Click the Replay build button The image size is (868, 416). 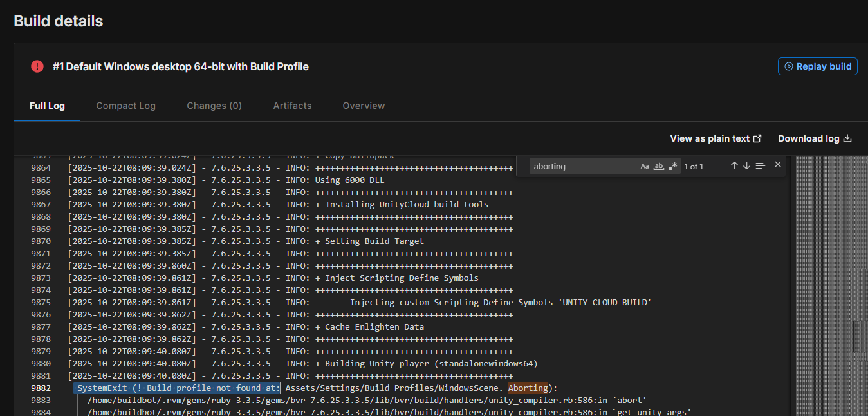tap(817, 66)
